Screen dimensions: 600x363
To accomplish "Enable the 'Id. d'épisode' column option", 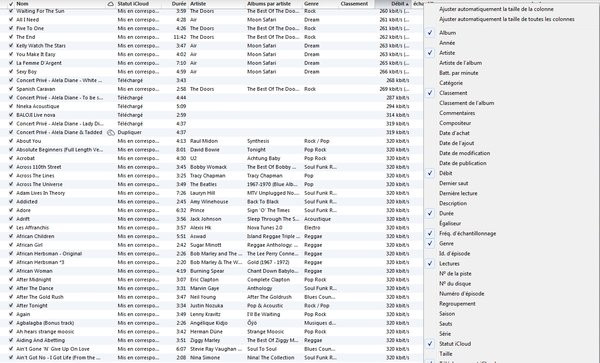I will tap(455, 254).
